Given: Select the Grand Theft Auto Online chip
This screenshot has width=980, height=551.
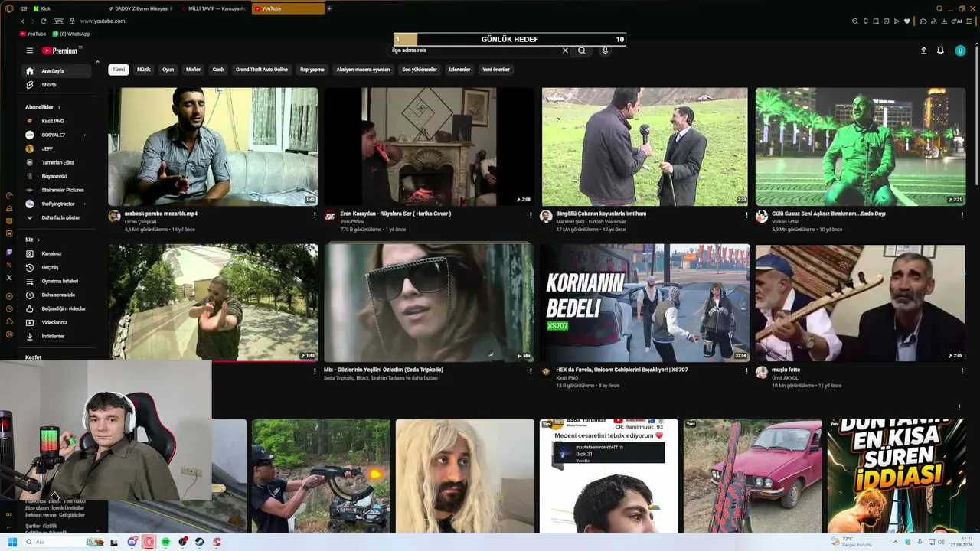Looking at the screenshot, I should [x=262, y=70].
